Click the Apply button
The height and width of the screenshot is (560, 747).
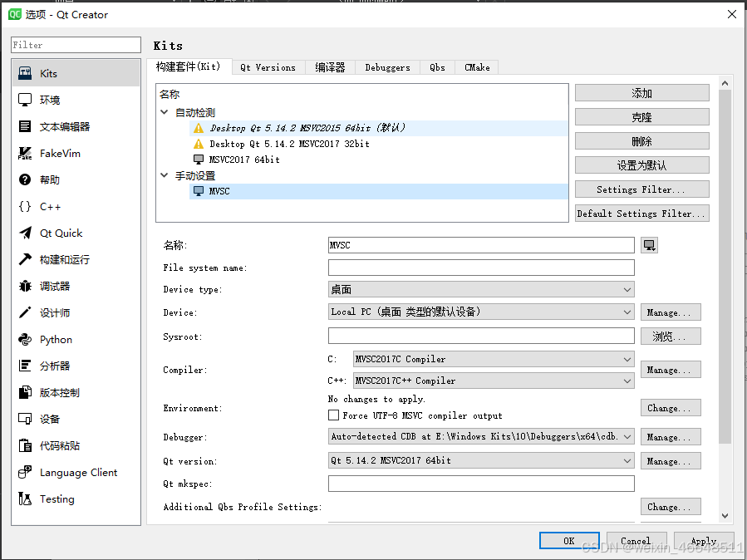click(704, 541)
